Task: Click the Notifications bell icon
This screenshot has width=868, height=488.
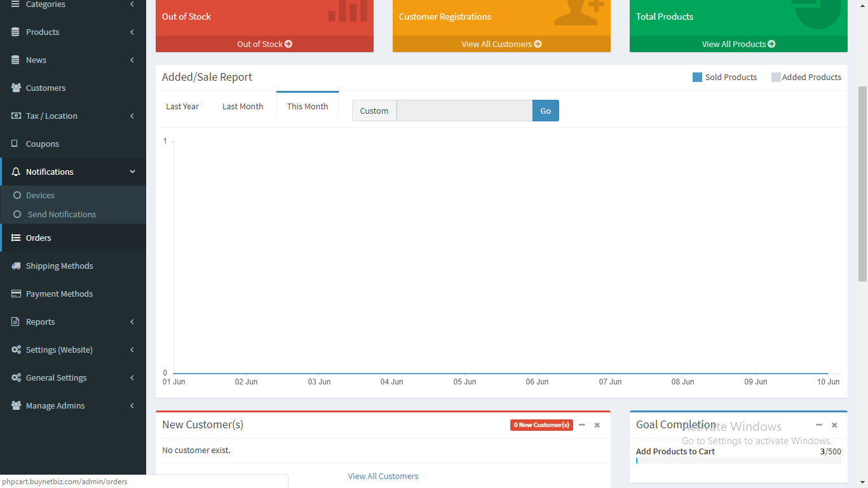Action: tap(16, 172)
